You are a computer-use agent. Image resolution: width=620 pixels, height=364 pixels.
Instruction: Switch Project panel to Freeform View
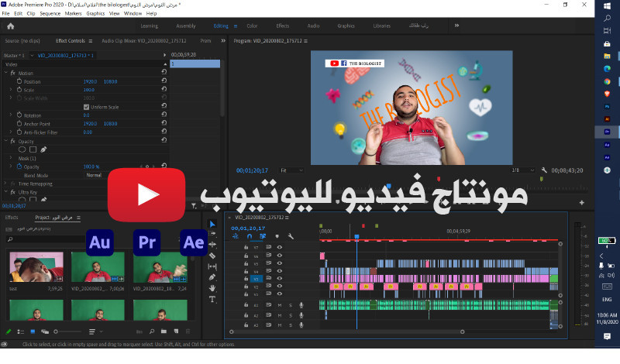tap(45, 331)
